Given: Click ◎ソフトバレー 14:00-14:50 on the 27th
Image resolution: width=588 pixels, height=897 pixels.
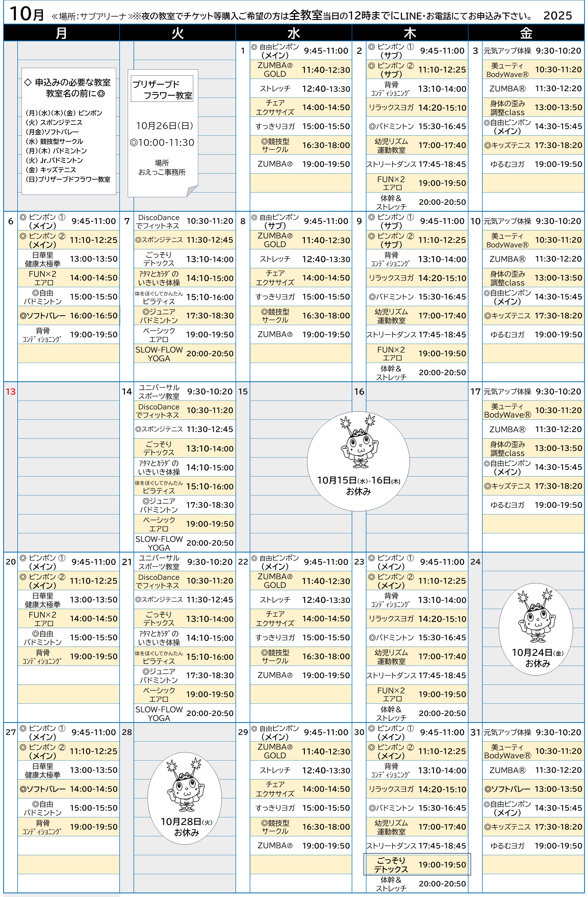Looking at the screenshot, I should click(69, 789).
